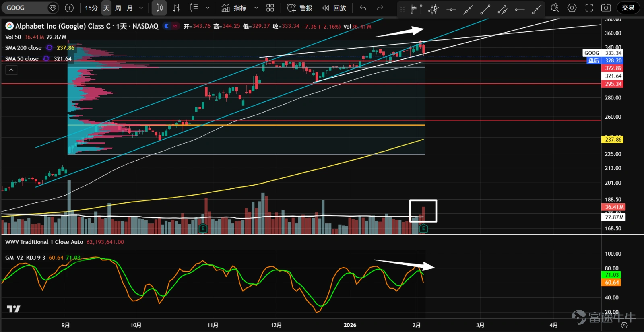Select the SMA 50 close legend
Image resolution: width=644 pixels, height=332 pixels.
coord(22,59)
